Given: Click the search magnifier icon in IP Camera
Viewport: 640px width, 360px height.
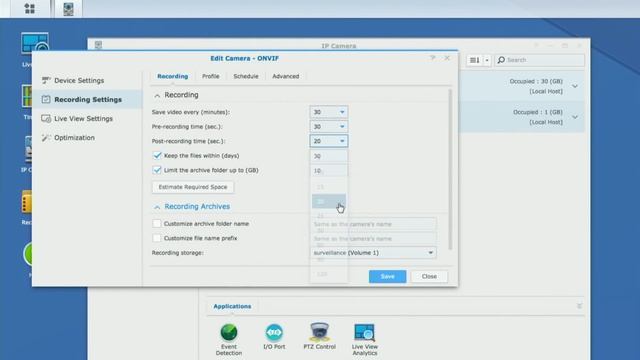Looking at the screenshot, I should coord(501,60).
